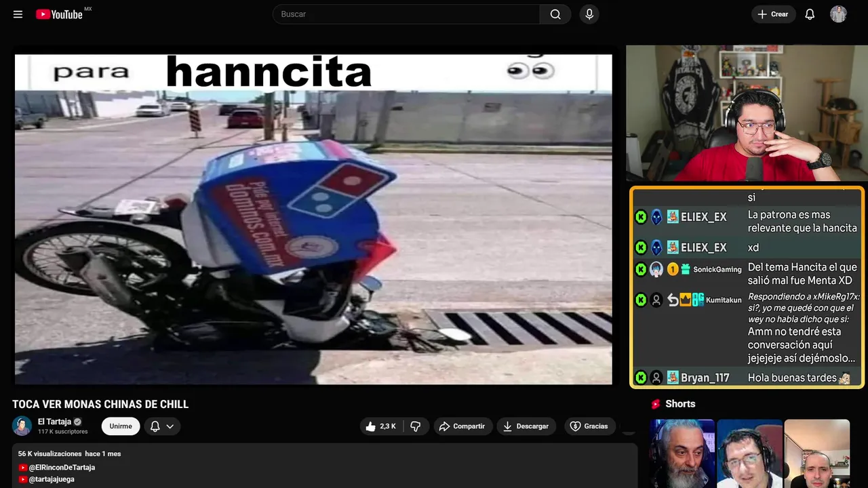
Task: Click ELIEX_EX message about la patrona
Action: (802, 222)
